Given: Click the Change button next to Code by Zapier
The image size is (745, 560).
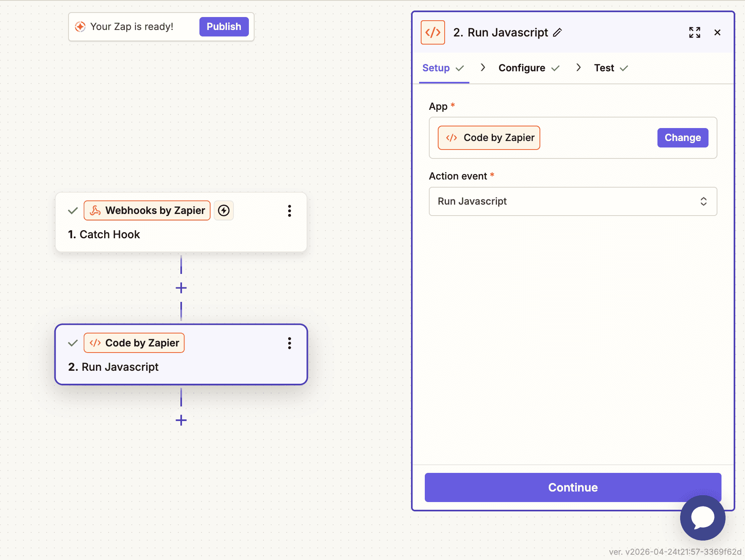Looking at the screenshot, I should (x=683, y=137).
